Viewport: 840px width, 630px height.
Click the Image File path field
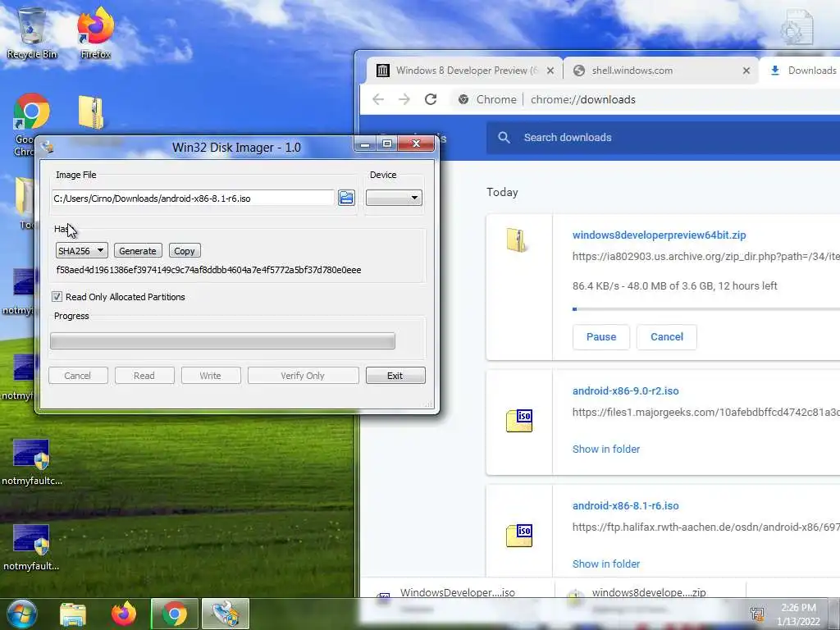[194, 199]
